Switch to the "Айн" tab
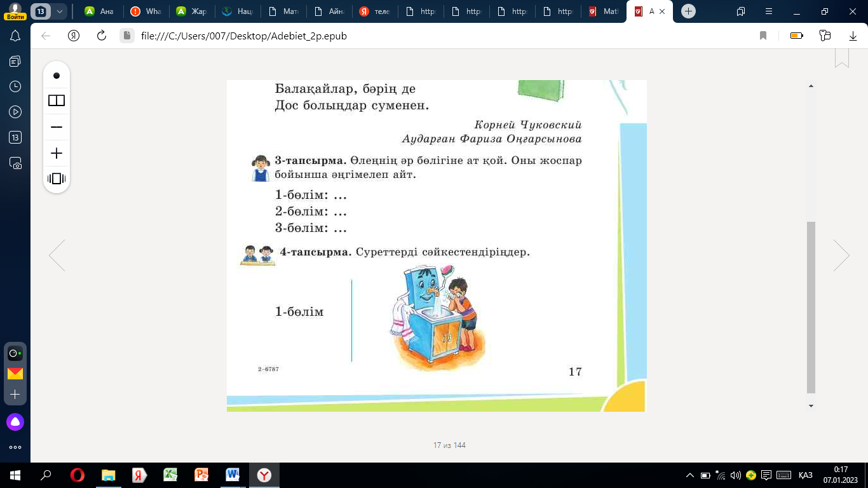Viewport: 868px width, 488px height. (x=328, y=11)
